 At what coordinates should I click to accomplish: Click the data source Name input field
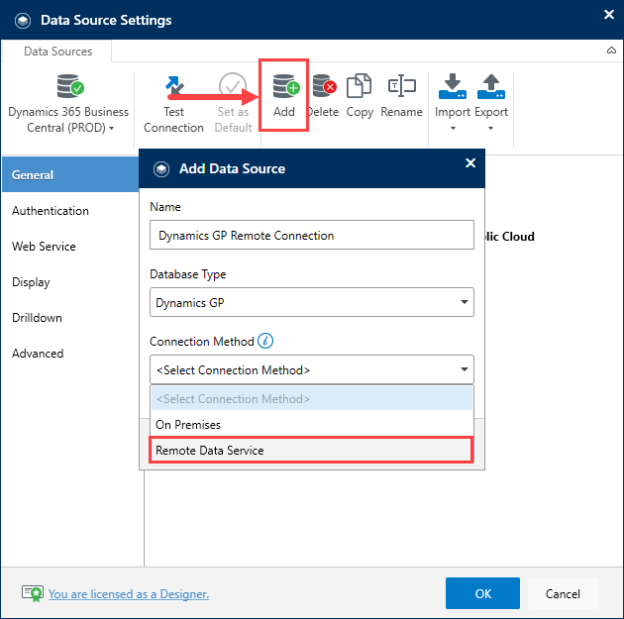[x=312, y=235]
